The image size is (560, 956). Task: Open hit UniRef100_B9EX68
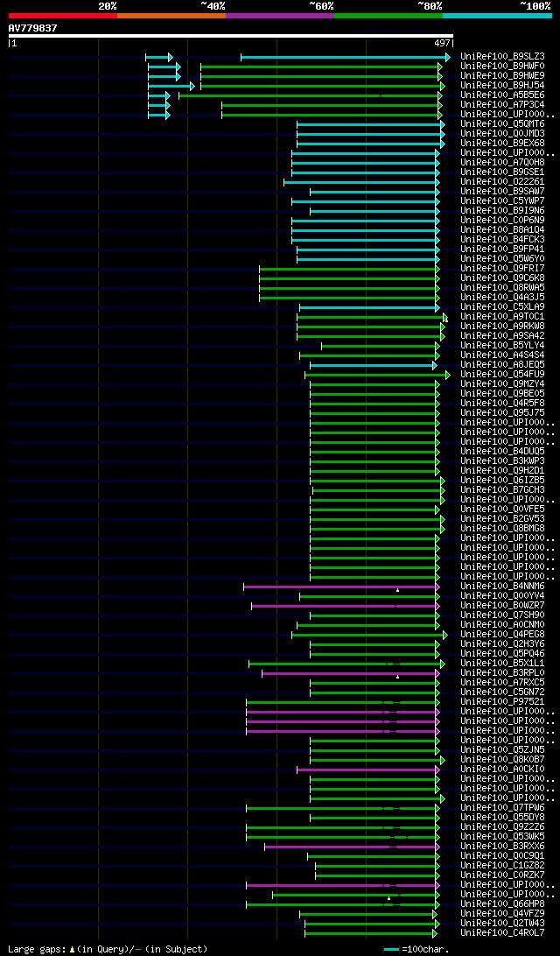pyautogui.click(x=502, y=144)
